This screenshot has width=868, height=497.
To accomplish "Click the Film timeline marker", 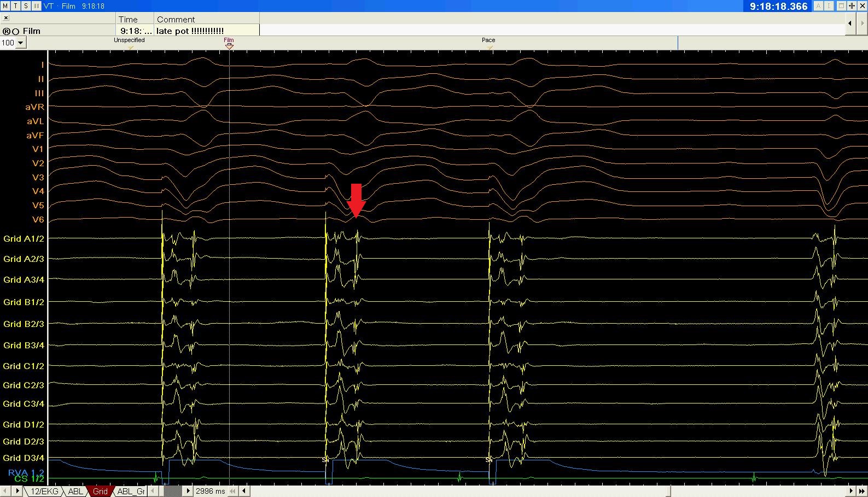I will pyautogui.click(x=229, y=46).
